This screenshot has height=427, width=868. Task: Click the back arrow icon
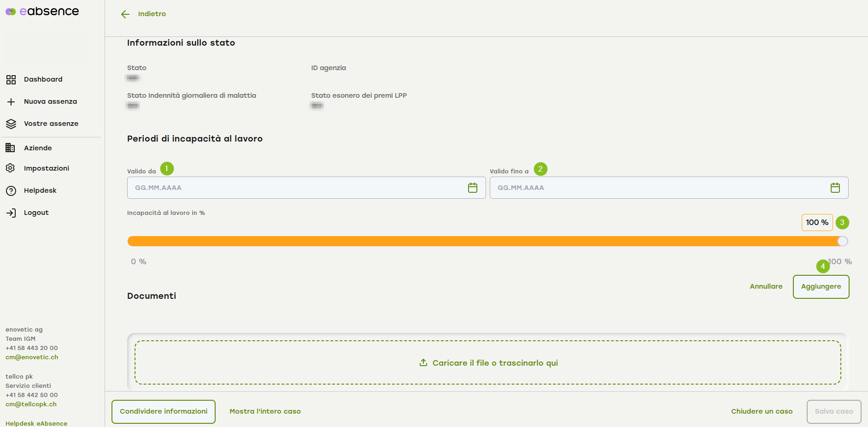click(125, 14)
